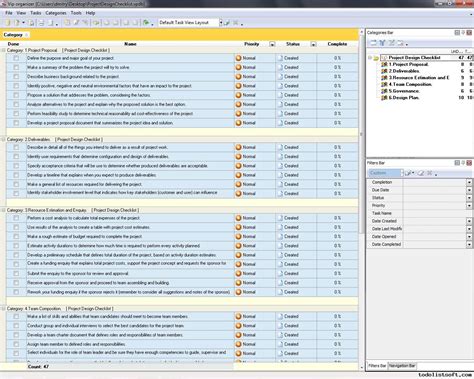Click Created status icon of 'Make a summary' task
The width and height of the screenshot is (474, 379).
click(x=280, y=67)
